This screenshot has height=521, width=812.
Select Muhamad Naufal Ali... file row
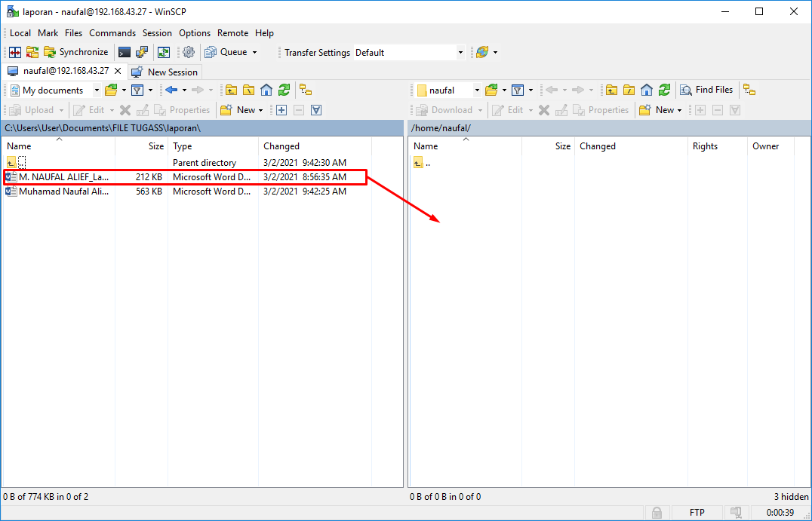[x=186, y=192]
